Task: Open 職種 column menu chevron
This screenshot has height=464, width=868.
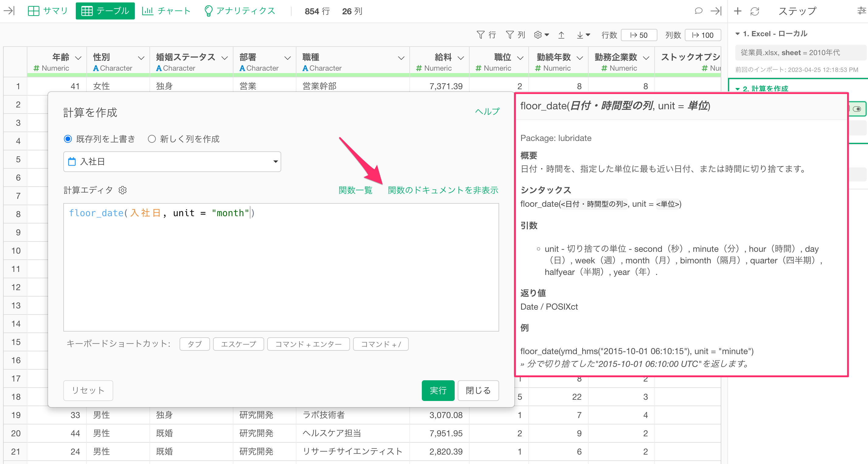Action: point(401,58)
